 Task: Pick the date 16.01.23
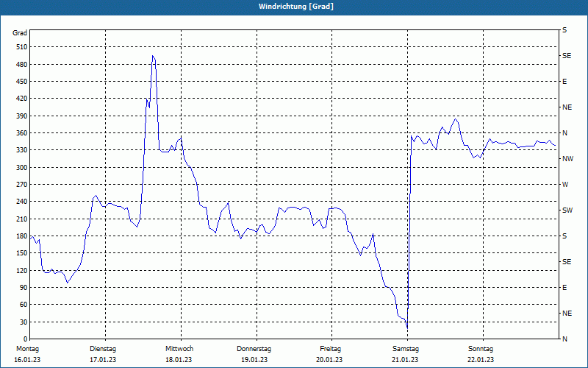[27, 360]
